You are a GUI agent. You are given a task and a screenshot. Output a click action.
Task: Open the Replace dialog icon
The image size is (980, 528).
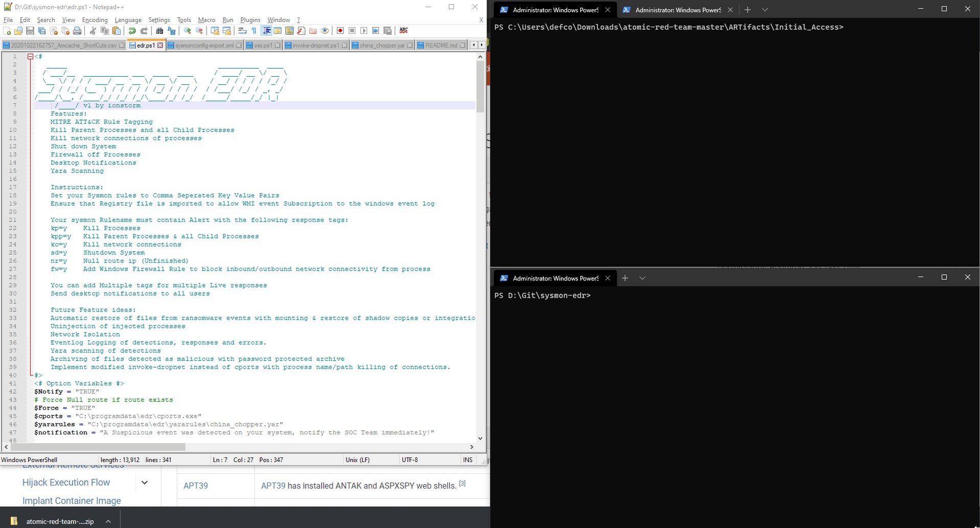coord(172,31)
